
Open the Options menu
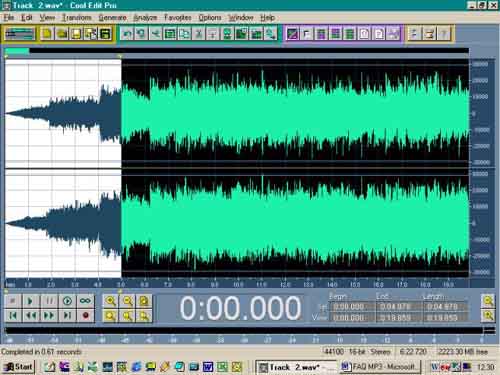tap(210, 17)
